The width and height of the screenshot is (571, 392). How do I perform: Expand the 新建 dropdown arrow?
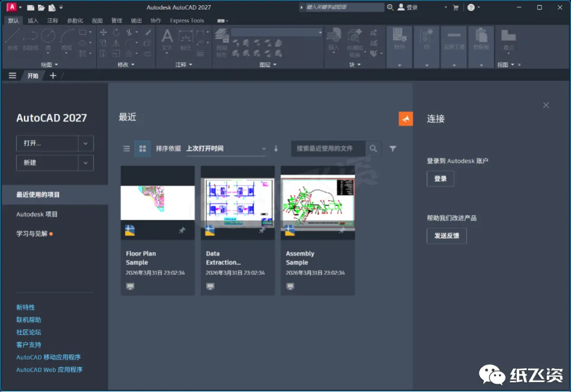tap(86, 163)
